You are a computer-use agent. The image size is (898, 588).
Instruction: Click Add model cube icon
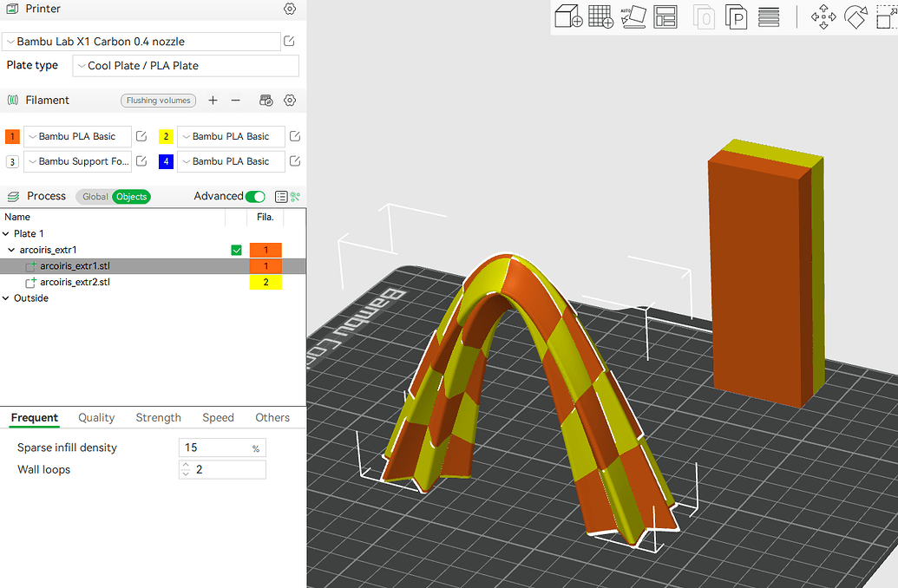pyautogui.click(x=568, y=16)
